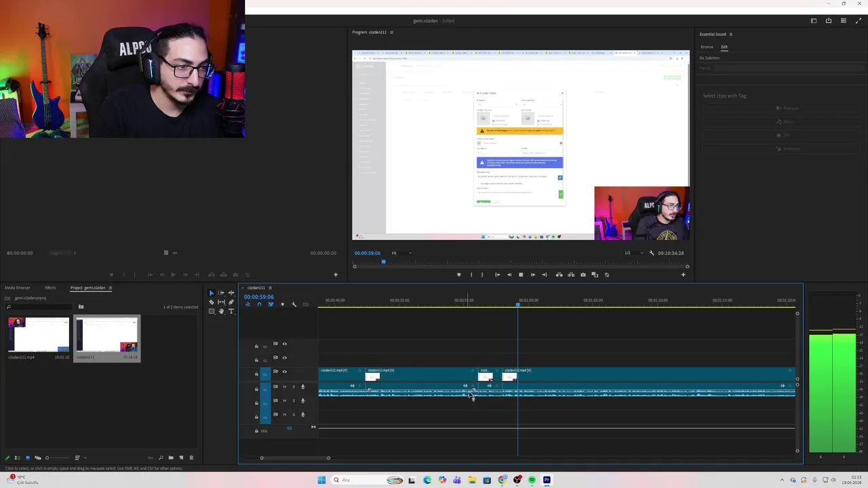Open the Program monitor panel menu

[x=391, y=32]
